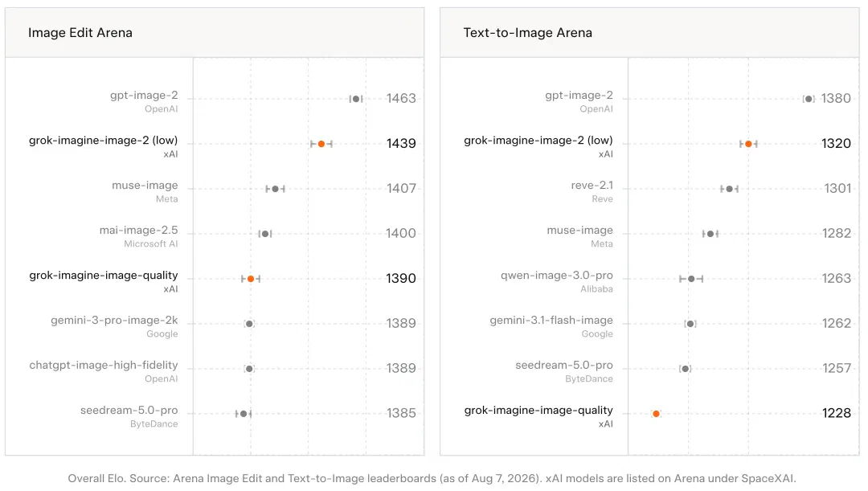
Task: Click the orange grok-imagine-image-quality dot at 1390
Action: [251, 279]
